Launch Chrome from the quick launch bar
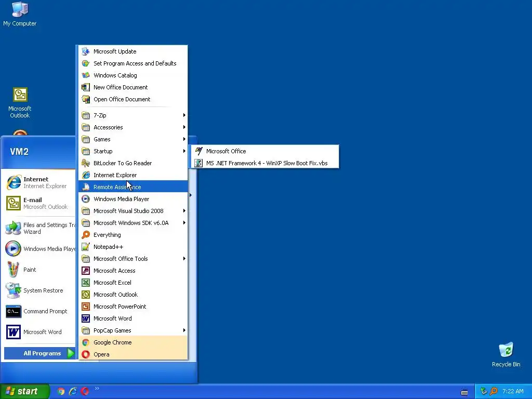Viewport: 532px width, 399px height. pyautogui.click(x=61, y=391)
